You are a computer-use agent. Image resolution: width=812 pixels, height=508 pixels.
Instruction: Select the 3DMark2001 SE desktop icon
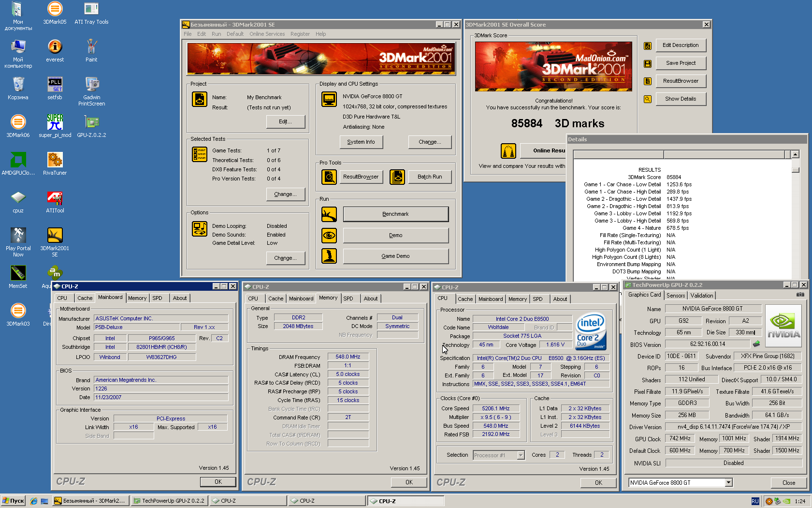[x=55, y=242]
